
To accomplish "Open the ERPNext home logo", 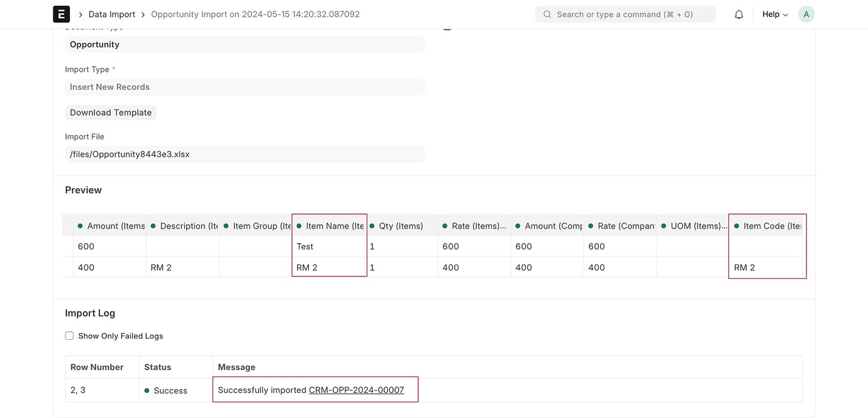I will [62, 14].
